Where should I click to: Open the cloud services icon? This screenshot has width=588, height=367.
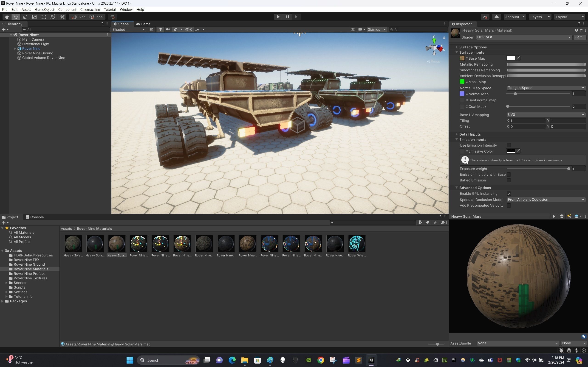pos(496,17)
